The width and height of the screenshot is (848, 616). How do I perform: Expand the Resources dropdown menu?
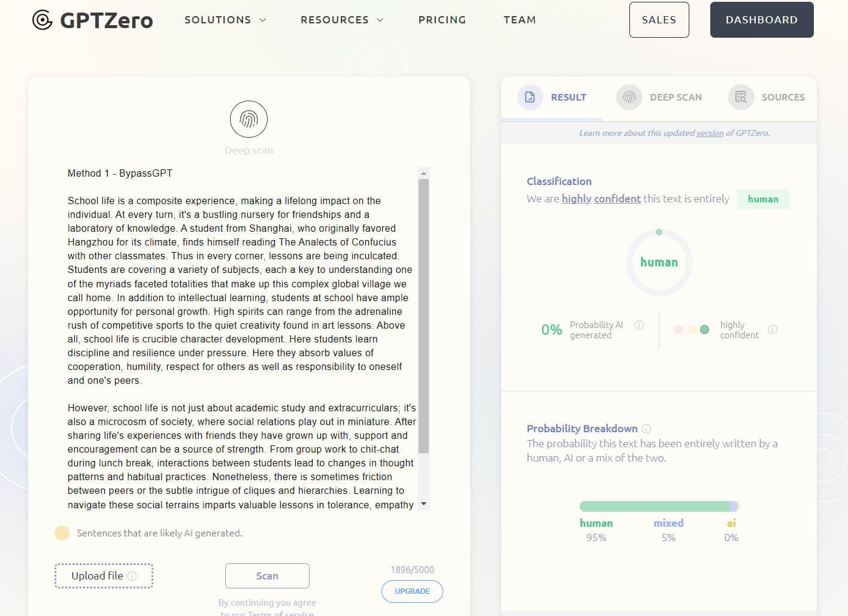[342, 20]
